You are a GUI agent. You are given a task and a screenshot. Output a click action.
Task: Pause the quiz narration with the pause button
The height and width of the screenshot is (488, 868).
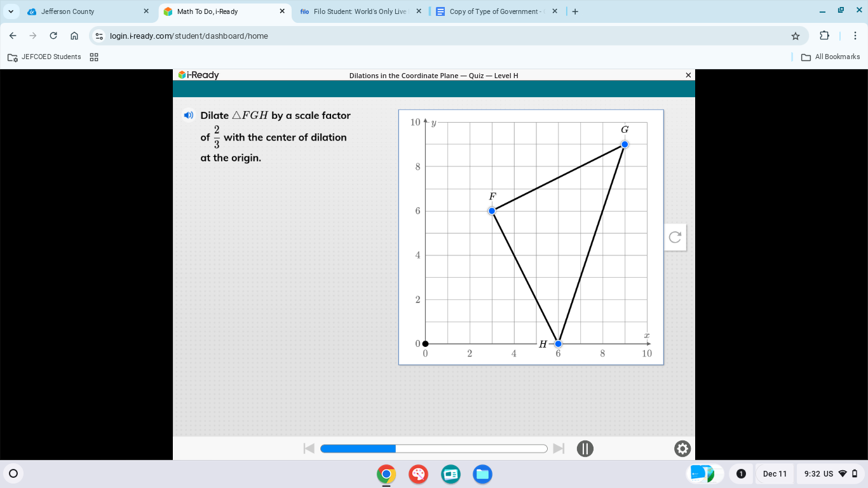click(585, 448)
